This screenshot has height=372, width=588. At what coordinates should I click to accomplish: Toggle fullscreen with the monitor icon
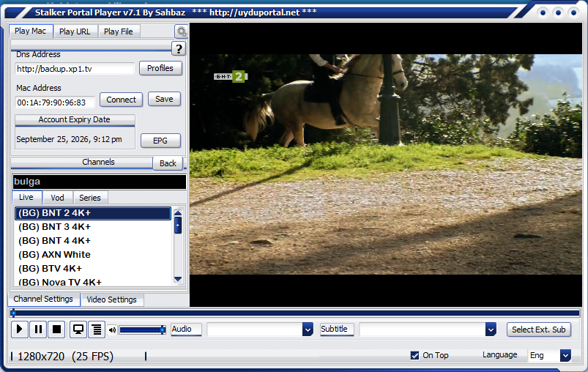[78, 330]
